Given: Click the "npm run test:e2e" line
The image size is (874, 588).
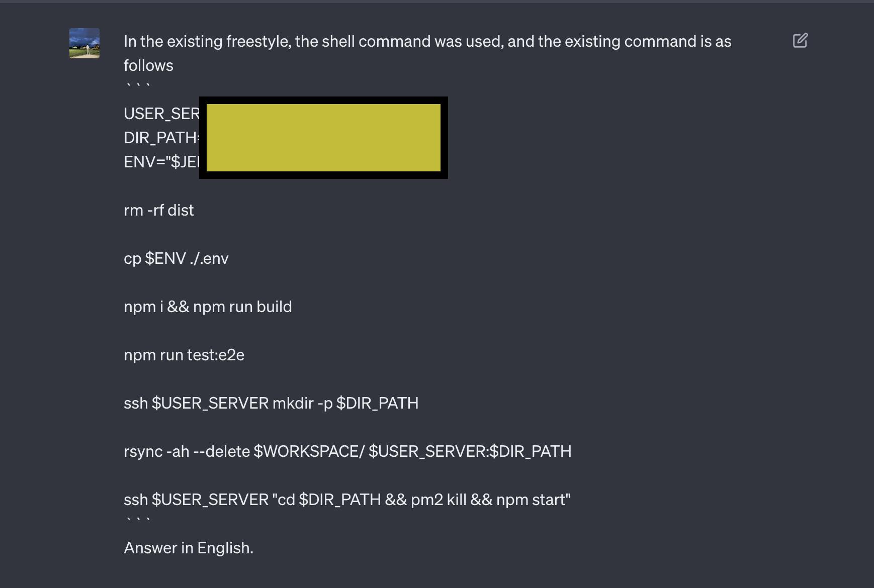Looking at the screenshot, I should (184, 355).
